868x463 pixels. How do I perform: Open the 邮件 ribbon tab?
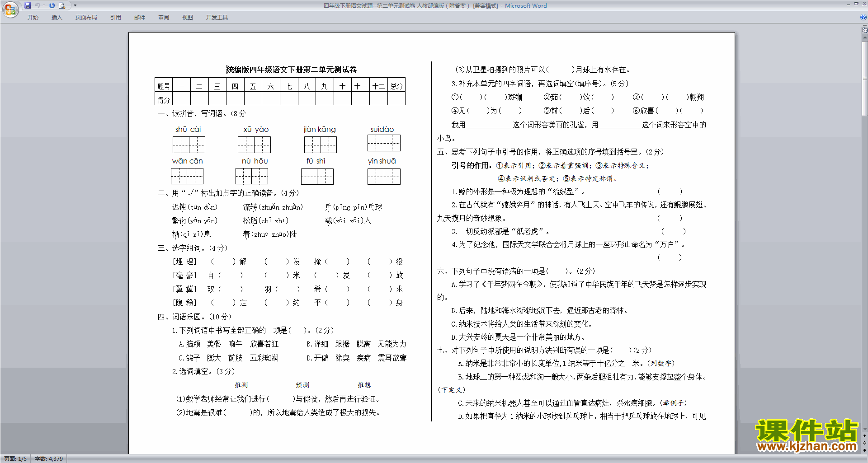click(140, 17)
